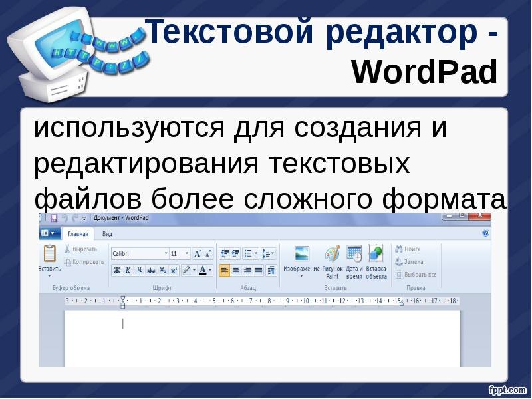
Task: Click the increase indent icon
Action: tap(236, 253)
